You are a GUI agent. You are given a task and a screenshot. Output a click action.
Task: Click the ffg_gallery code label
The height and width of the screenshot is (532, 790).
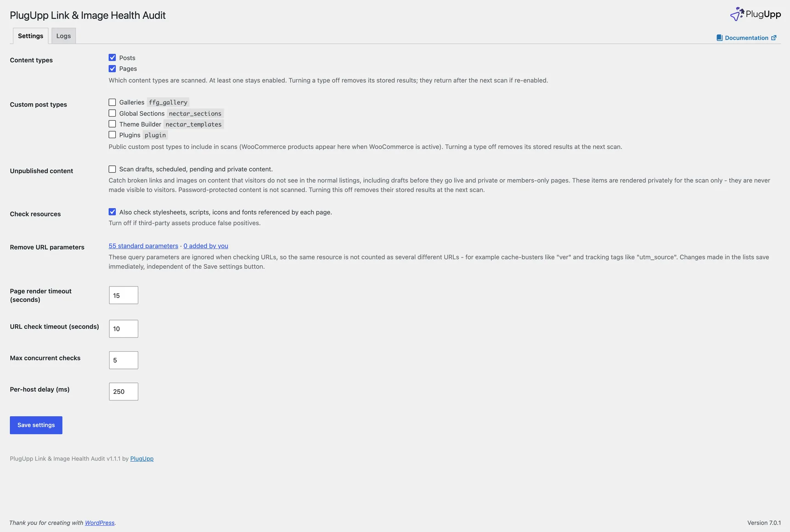tap(168, 102)
